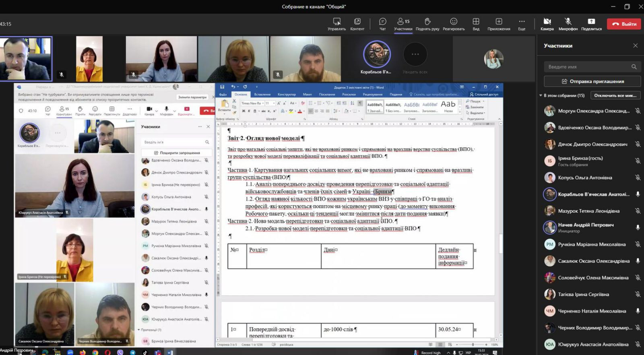Viewport: 644px width, 355px height.
Task: Open the Viber icon in the taskbar
Action: [120, 352]
